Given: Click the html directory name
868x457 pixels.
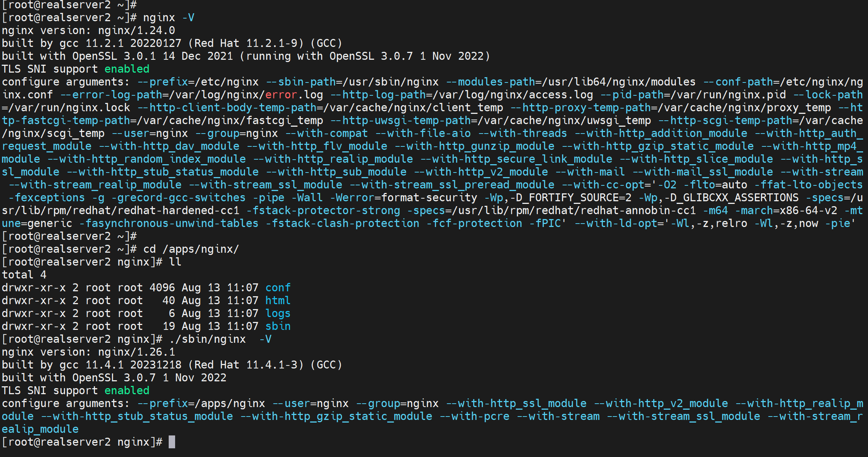Looking at the screenshot, I should pos(278,300).
